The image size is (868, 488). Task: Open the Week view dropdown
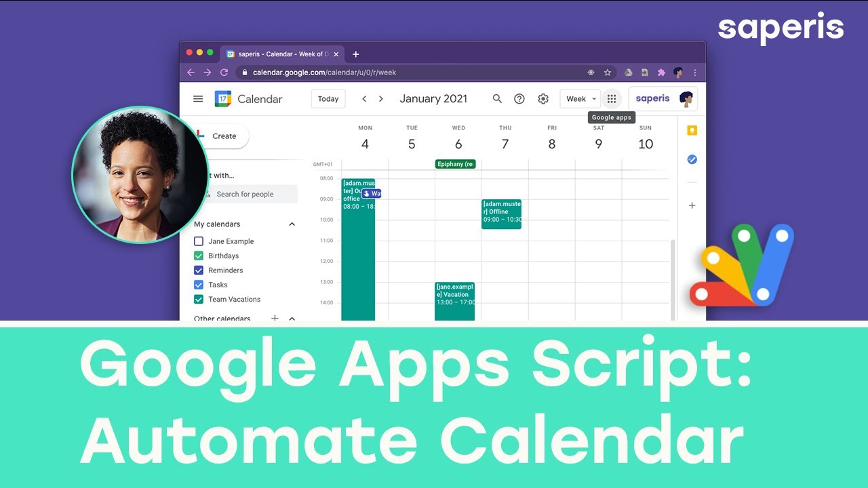[580, 99]
